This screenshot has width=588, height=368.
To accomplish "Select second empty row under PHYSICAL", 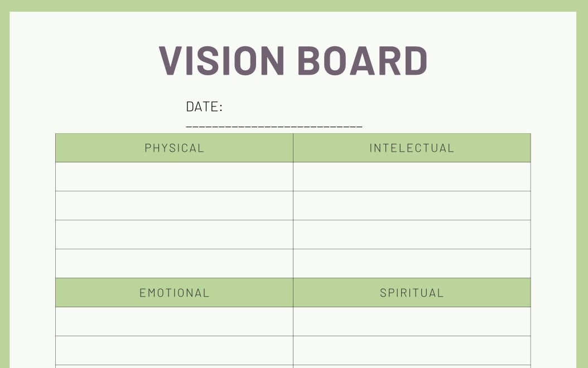I will coord(174,206).
